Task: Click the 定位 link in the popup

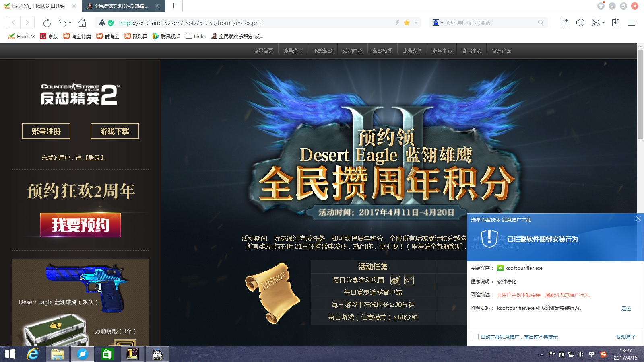Action: [626, 308]
